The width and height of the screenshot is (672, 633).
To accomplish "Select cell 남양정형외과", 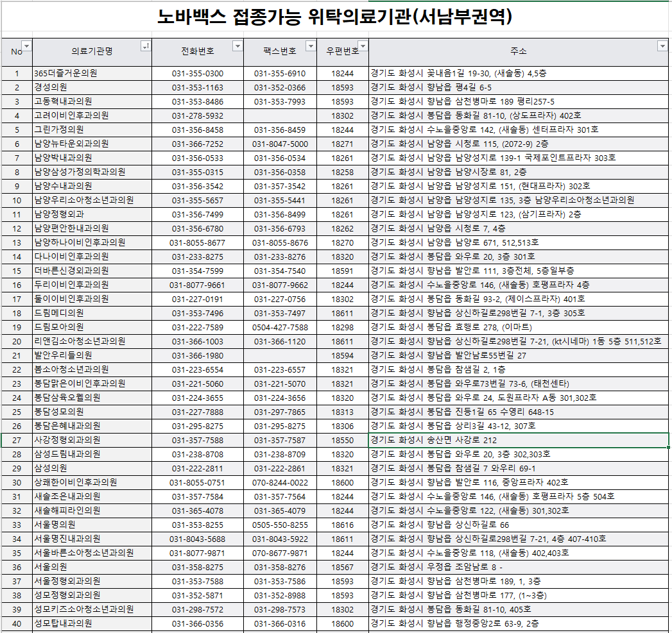I will (x=92, y=215).
